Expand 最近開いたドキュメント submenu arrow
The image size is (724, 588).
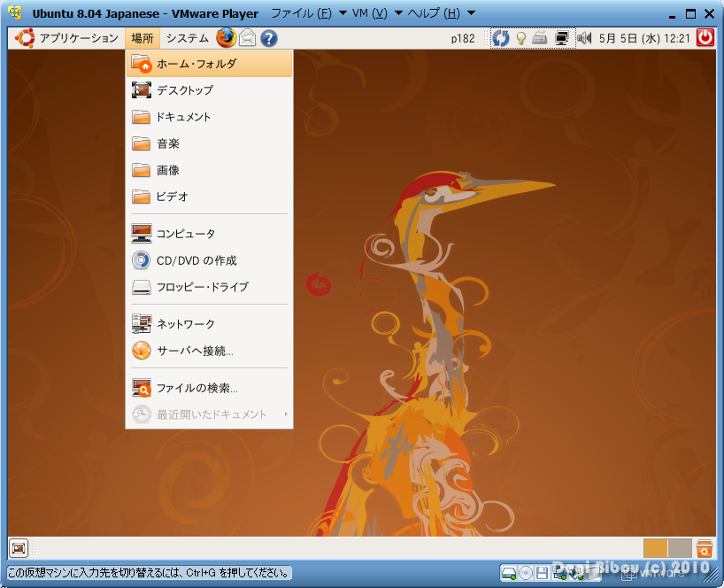point(286,414)
